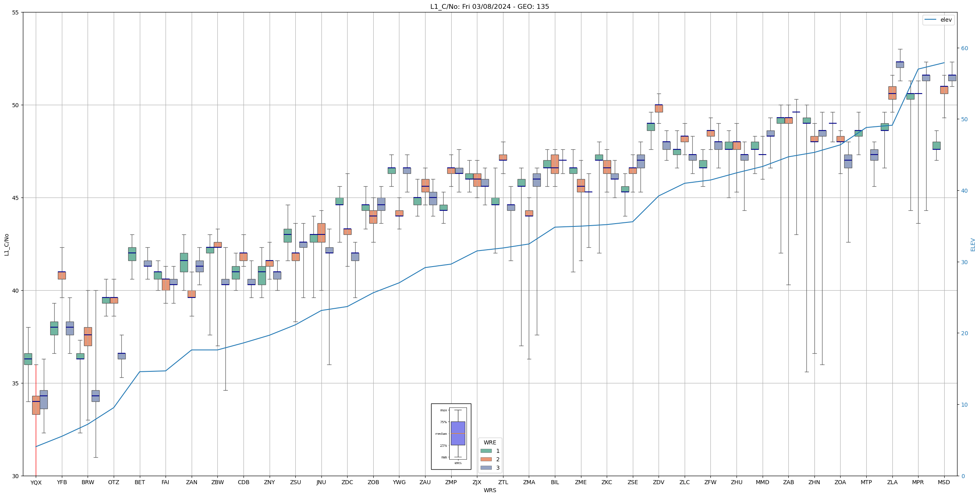The image size is (980, 497).
Task: Click the 55 tick on left axis
Action: point(16,12)
